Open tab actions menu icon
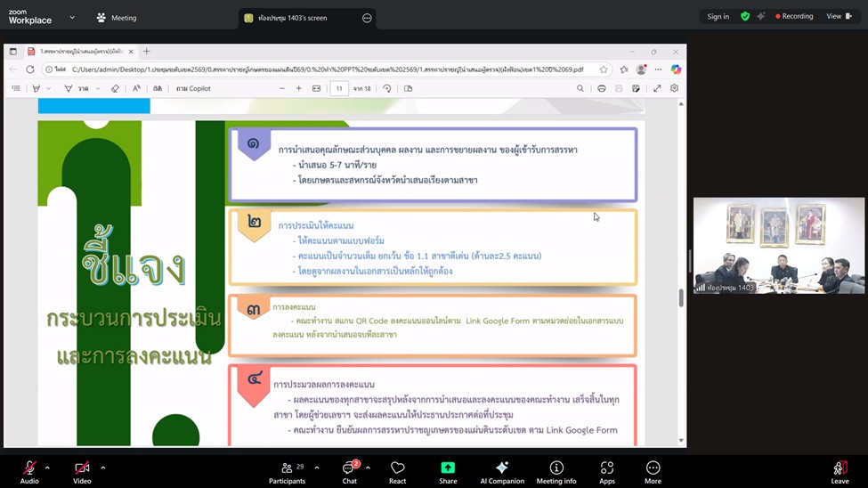Screen dimensions: 868x488 point(12,52)
